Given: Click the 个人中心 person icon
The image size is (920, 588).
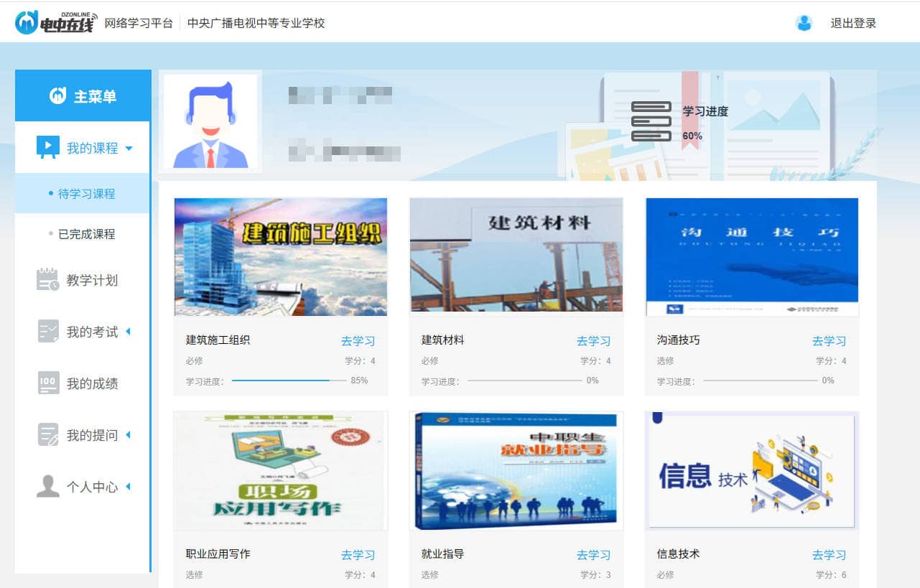Looking at the screenshot, I should tap(47, 487).
